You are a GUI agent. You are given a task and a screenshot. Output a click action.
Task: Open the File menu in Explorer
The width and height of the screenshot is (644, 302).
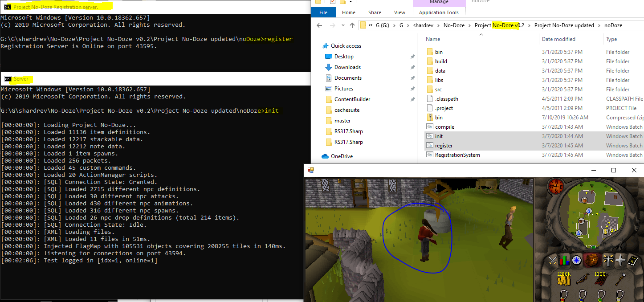coord(324,12)
